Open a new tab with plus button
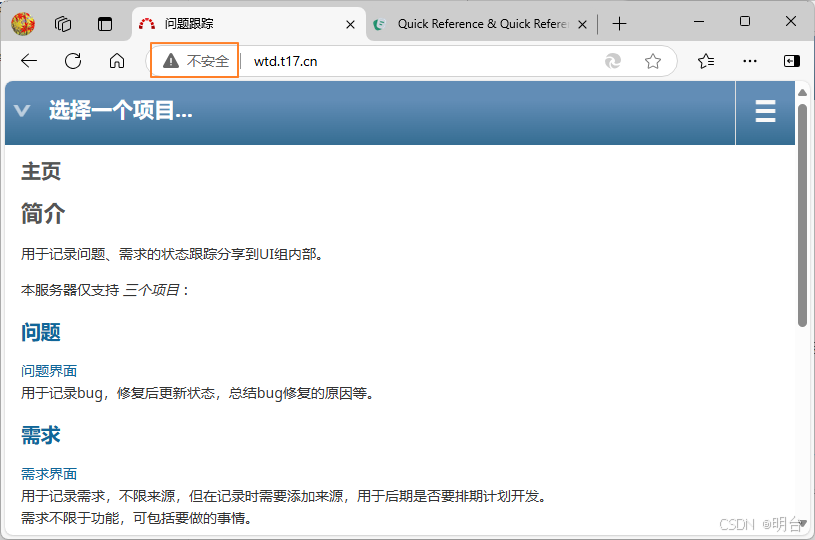Screen dimensions: 815x540 [620, 24]
